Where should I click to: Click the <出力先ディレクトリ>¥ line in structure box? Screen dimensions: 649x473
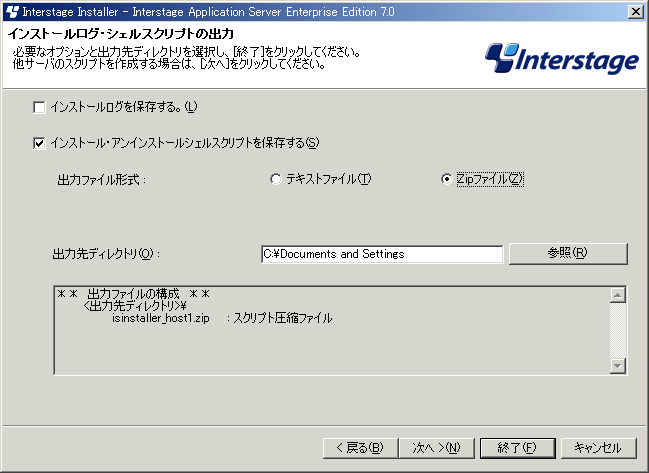135,306
